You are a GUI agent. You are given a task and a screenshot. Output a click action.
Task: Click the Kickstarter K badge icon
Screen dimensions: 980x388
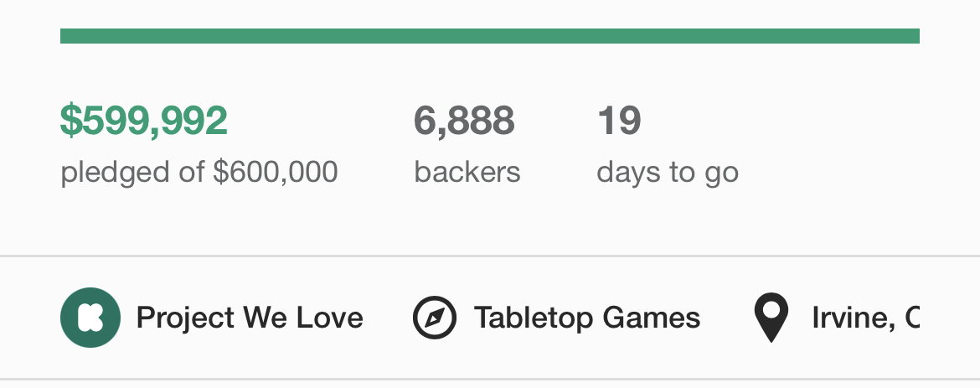90,318
